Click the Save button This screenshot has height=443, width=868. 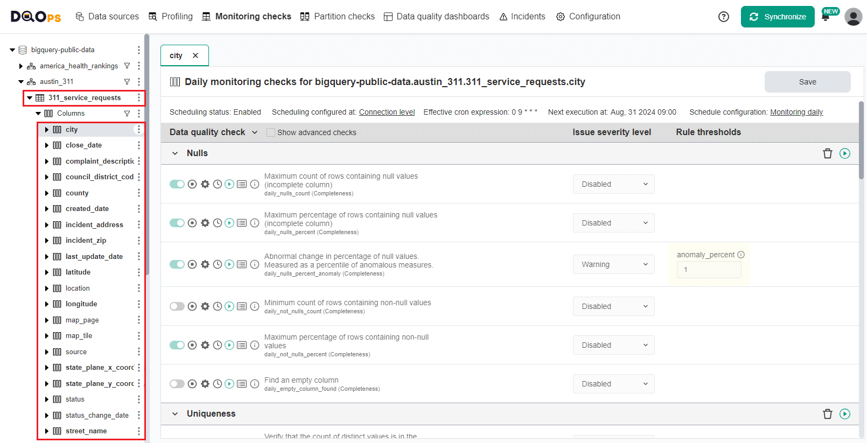coord(808,82)
